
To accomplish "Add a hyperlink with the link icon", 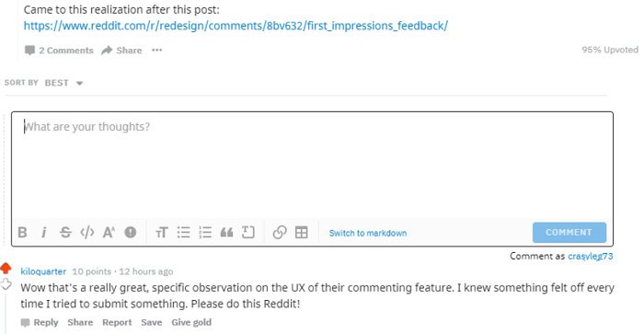I will click(280, 233).
